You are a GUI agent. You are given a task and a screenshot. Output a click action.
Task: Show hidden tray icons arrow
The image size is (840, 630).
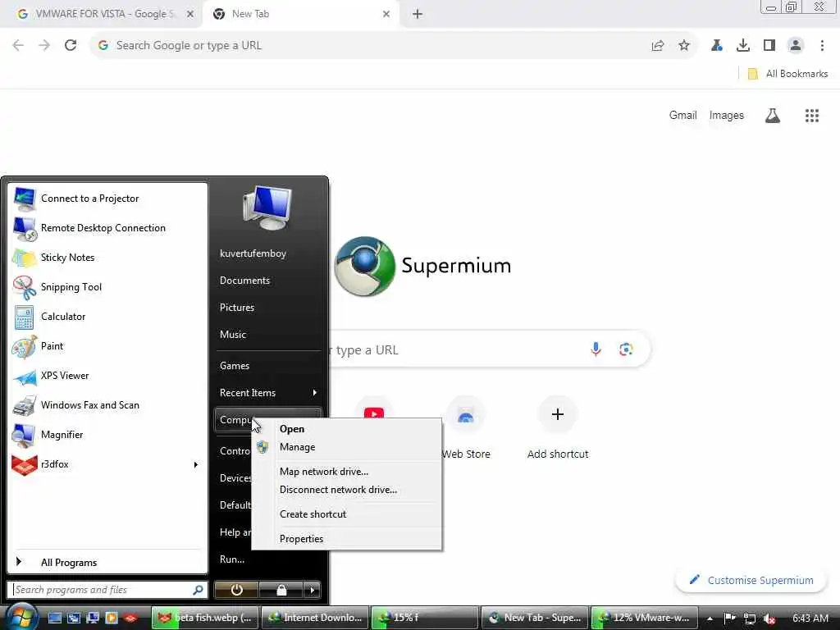[710, 619]
